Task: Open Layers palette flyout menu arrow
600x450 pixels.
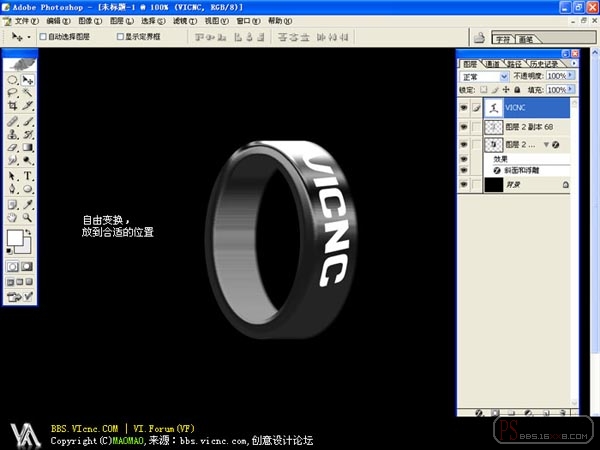Action: pyautogui.click(x=574, y=63)
